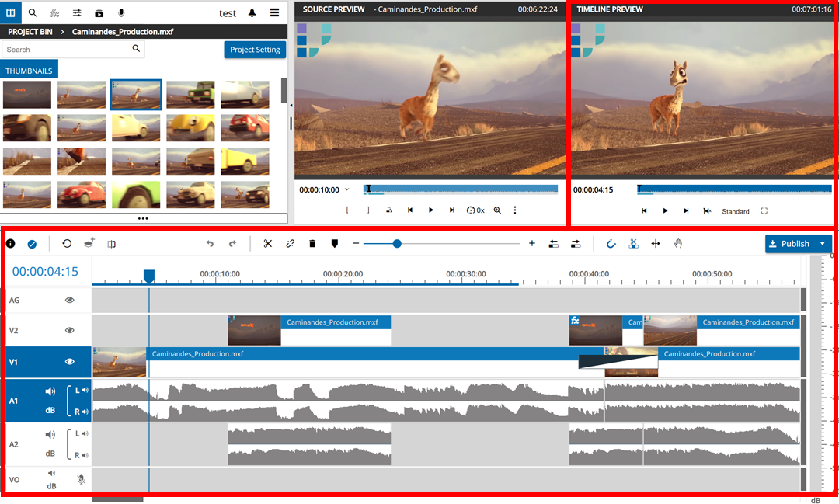Open the hamburger menu at top right
The width and height of the screenshot is (839, 504).
[x=274, y=12]
